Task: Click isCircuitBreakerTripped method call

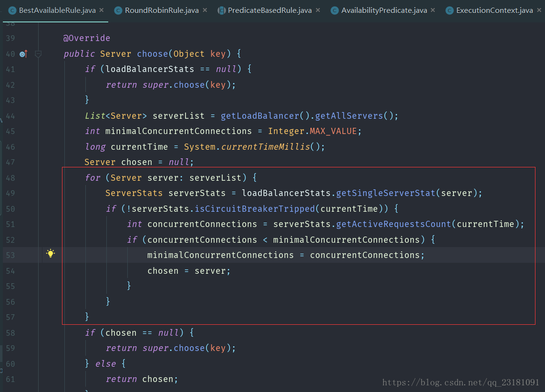Action: click(255, 209)
